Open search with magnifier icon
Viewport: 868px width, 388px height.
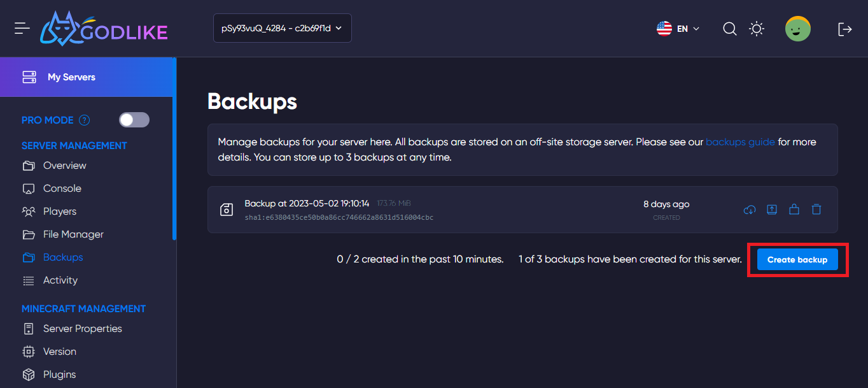pos(730,29)
